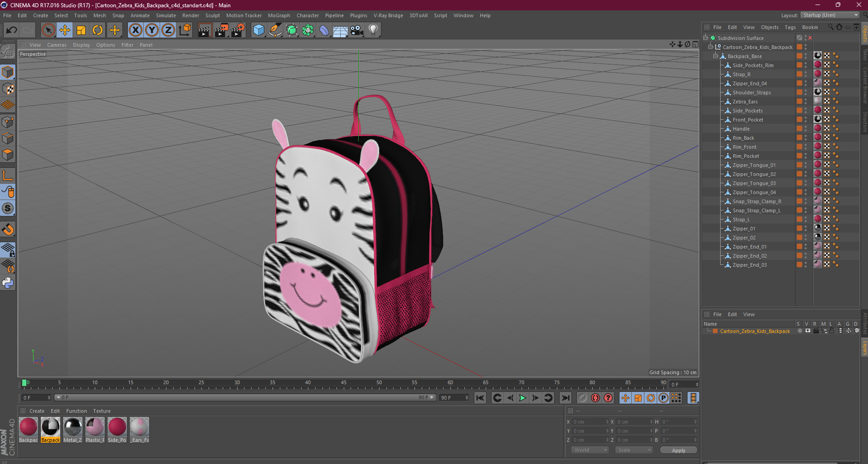Screen dimensions: 868x464
Task: Play the animation forward
Action: click(x=522, y=398)
